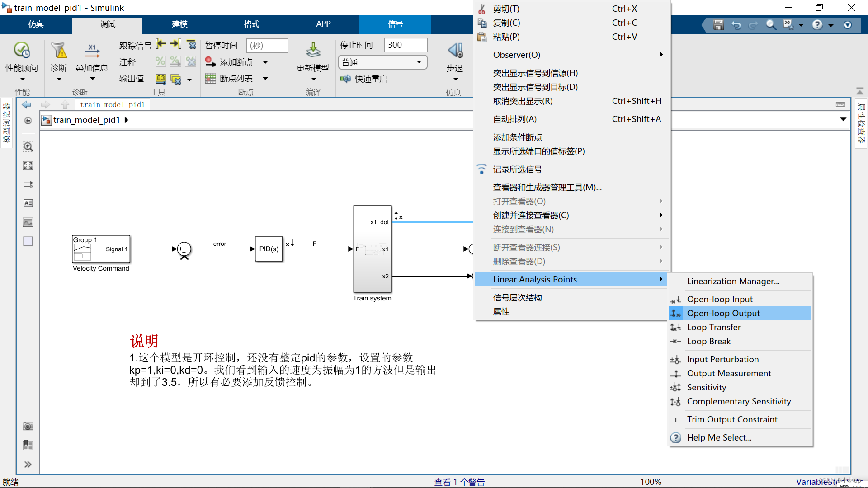Image resolution: width=868 pixels, height=488 pixels.
Task: Click the Output Value display (输出值) icon
Action: click(160, 79)
